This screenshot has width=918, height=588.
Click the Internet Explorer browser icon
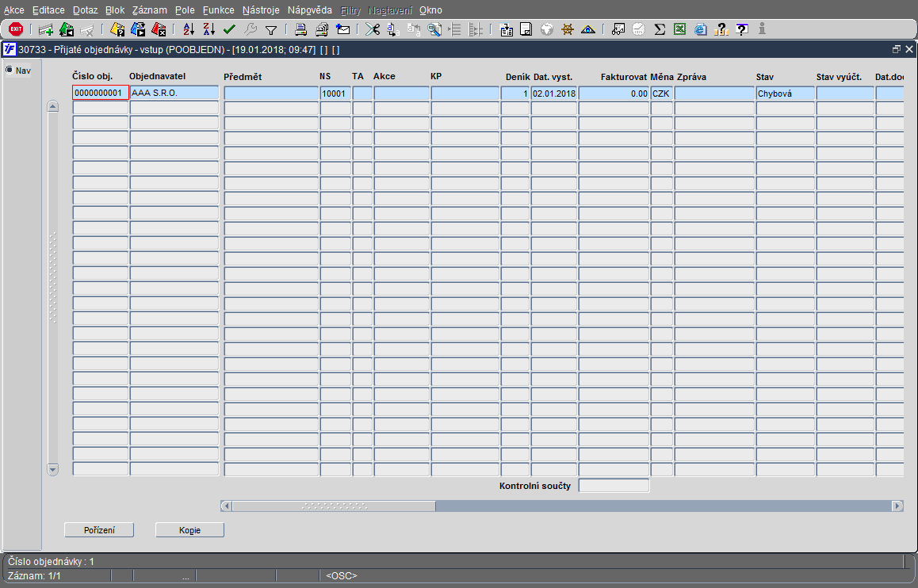(701, 29)
